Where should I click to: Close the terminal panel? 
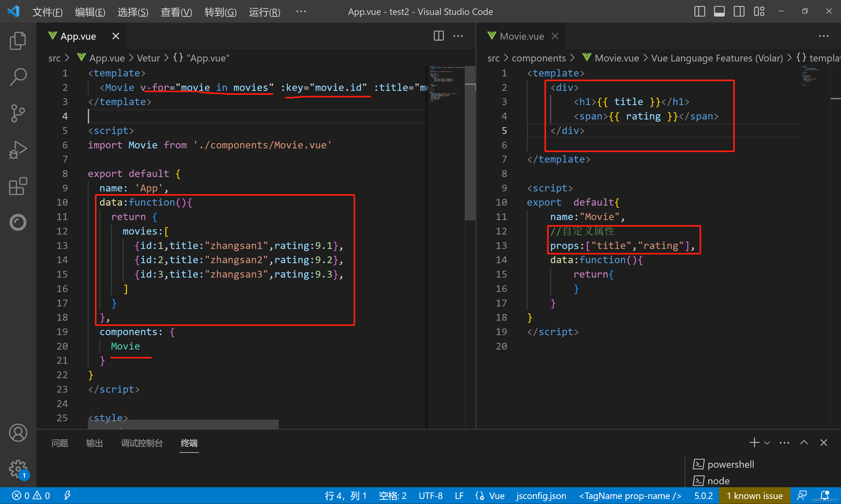point(824,443)
